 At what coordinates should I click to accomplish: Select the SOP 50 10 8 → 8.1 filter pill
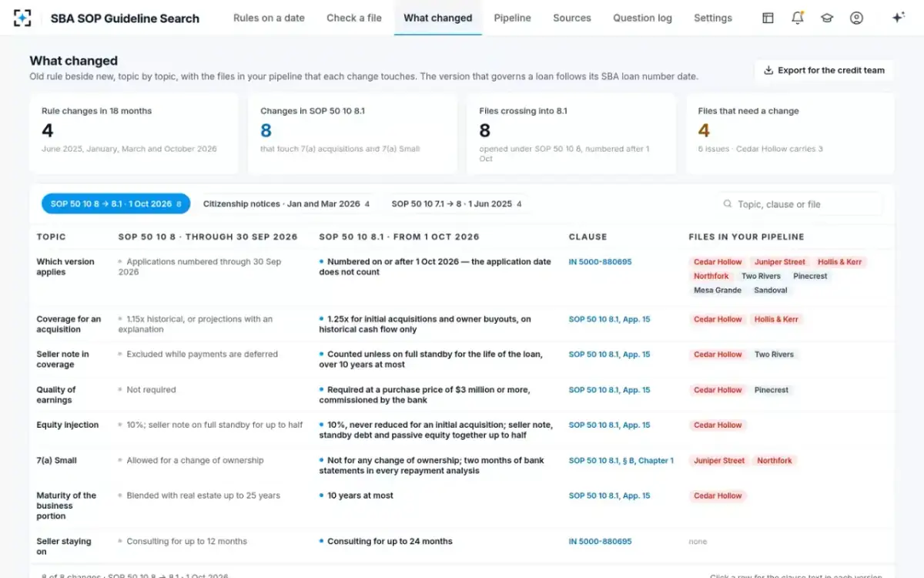tap(115, 204)
